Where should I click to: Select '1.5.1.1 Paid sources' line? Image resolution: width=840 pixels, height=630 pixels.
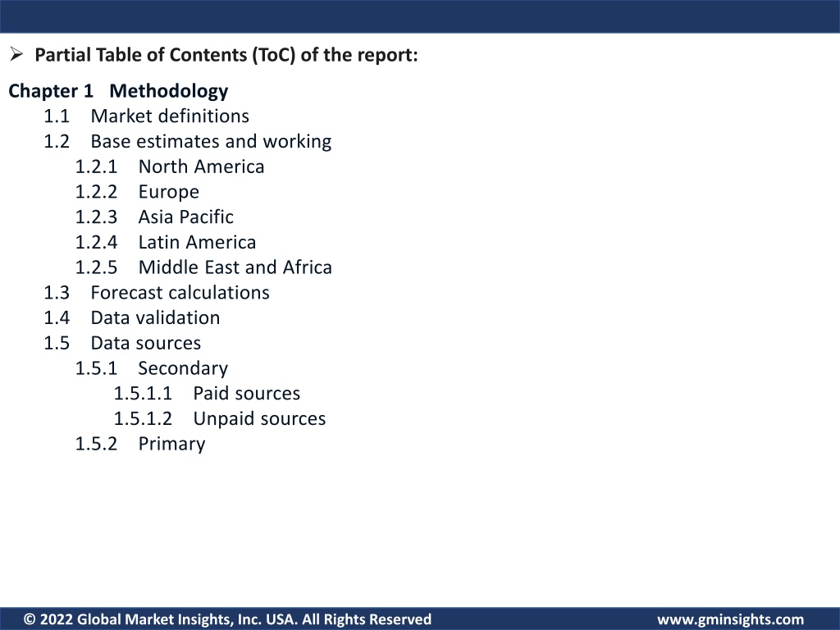(207, 393)
